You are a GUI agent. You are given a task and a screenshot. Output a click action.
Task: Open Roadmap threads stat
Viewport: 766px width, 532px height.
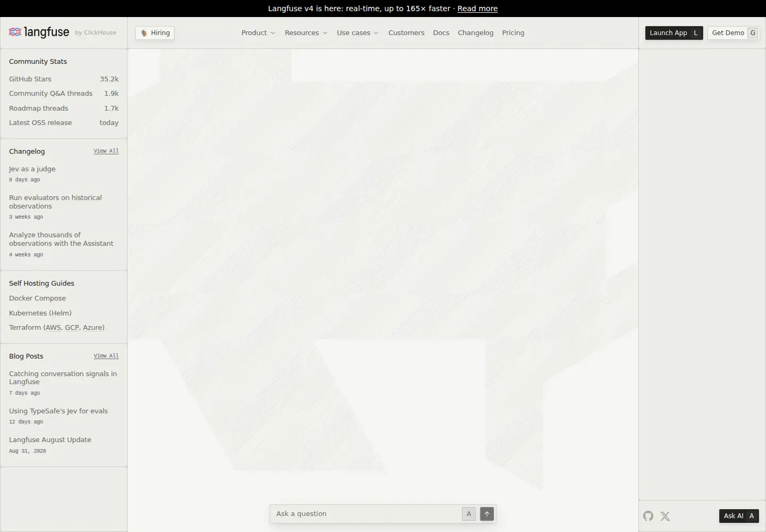64,108
